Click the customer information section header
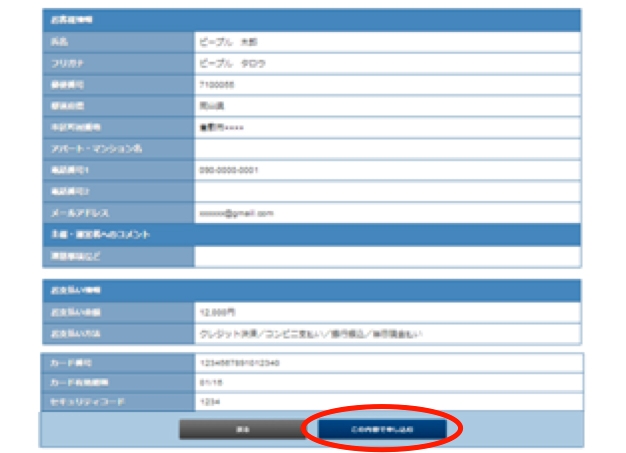The height and width of the screenshot is (453, 626). (311, 19)
